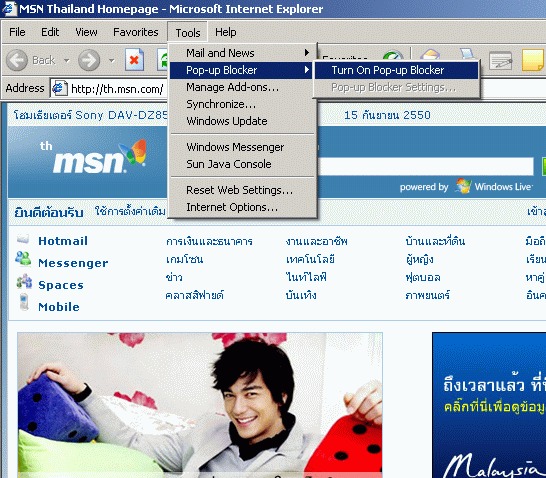
Task: Open the ภาพยนตร์ link
Action: [x=428, y=295]
